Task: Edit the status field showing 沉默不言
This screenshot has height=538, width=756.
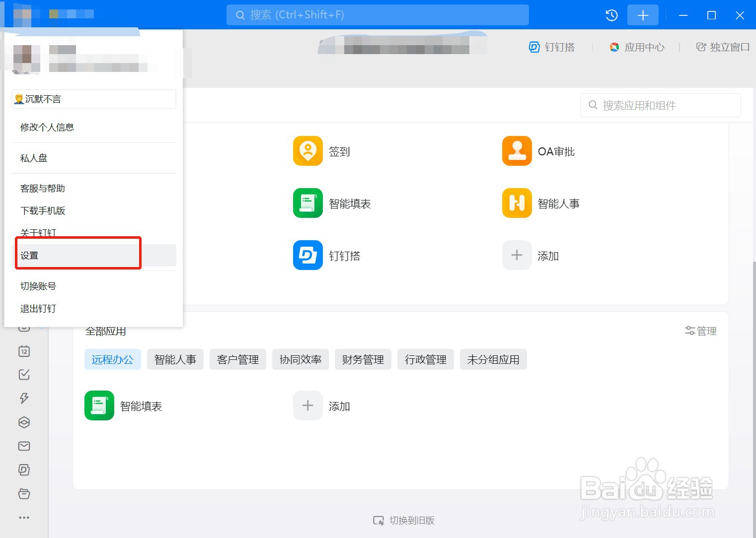Action: pos(94,99)
